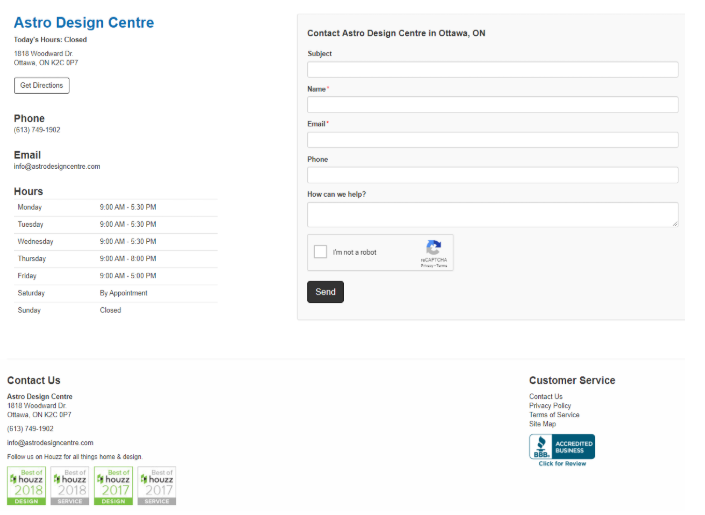
Task: Select Thursday hours 9:00 AM - 8:00 PM
Action: coord(128,259)
